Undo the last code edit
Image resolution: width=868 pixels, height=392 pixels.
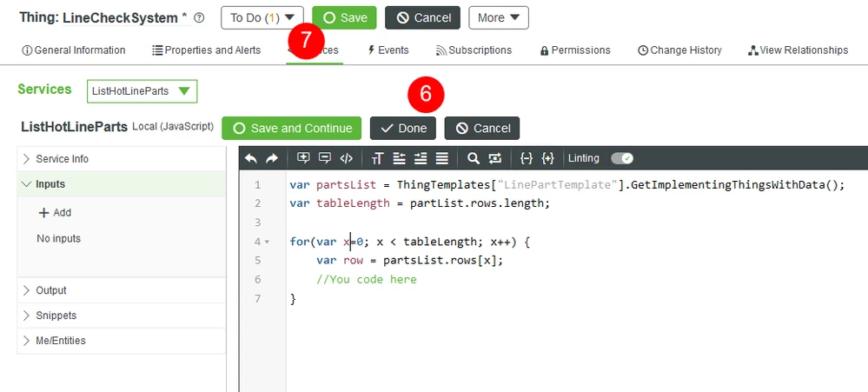251,158
